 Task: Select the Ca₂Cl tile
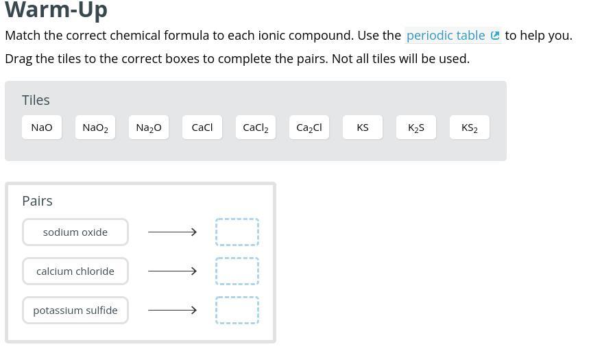pos(309,128)
